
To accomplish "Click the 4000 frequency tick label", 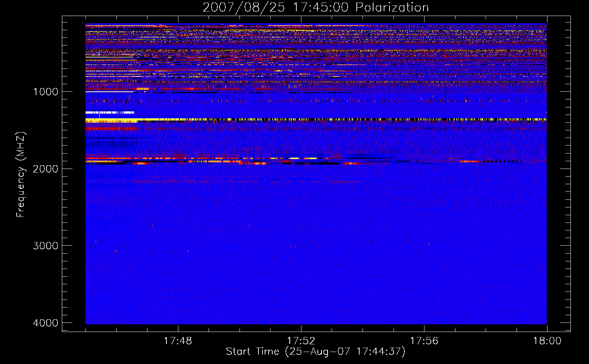I will coord(46,323).
